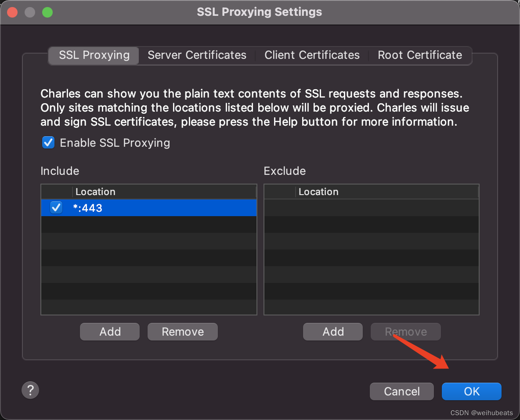
Task: Click the green zoom window button
Action: pos(47,12)
